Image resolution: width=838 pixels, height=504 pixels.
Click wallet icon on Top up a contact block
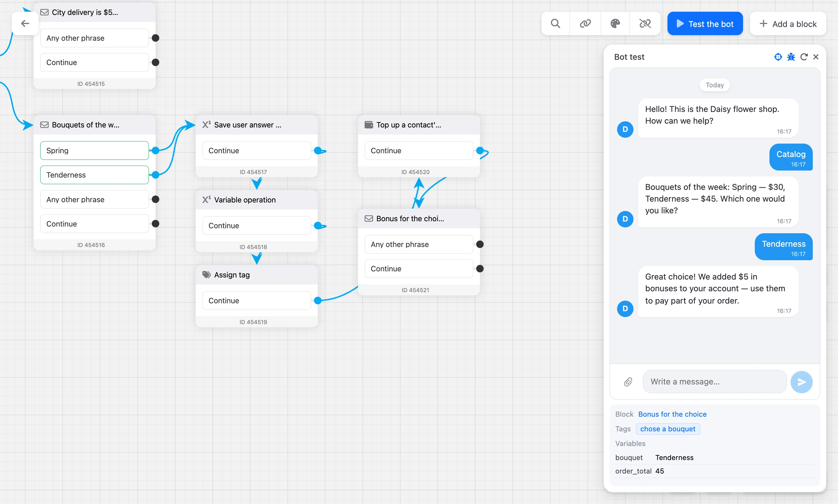(x=368, y=125)
